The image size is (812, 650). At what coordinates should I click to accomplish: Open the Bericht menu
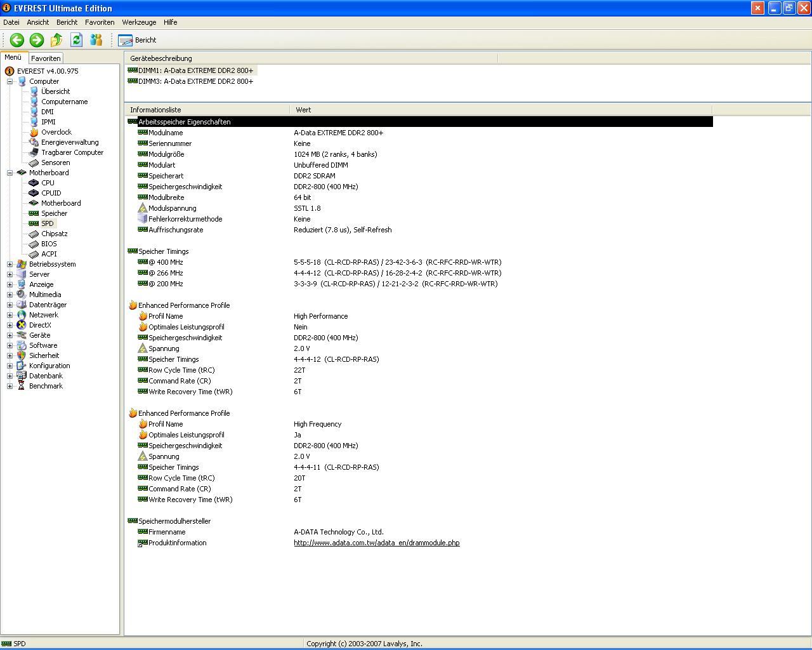point(67,22)
